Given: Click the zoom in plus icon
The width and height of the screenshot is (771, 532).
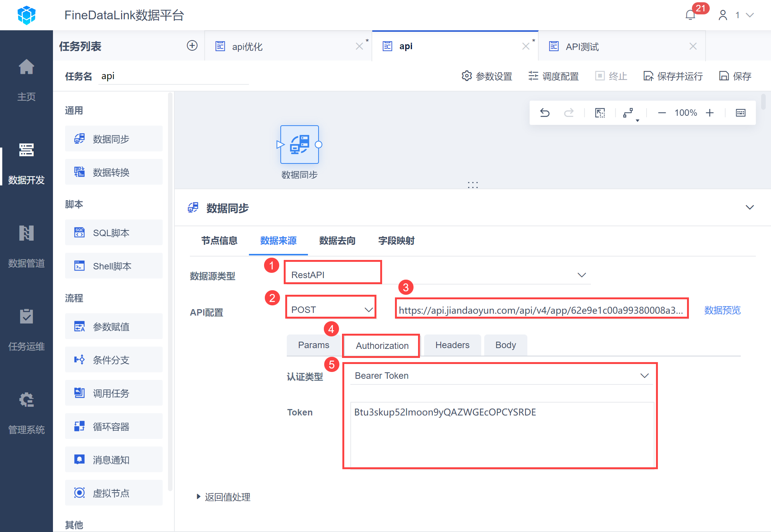Looking at the screenshot, I should (710, 113).
